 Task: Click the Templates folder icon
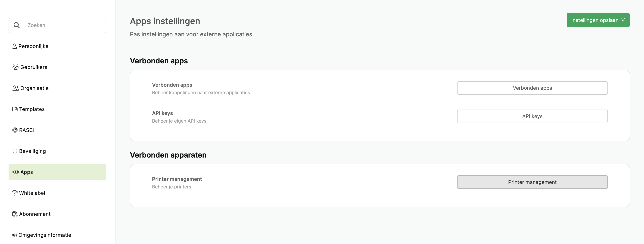pyautogui.click(x=15, y=109)
